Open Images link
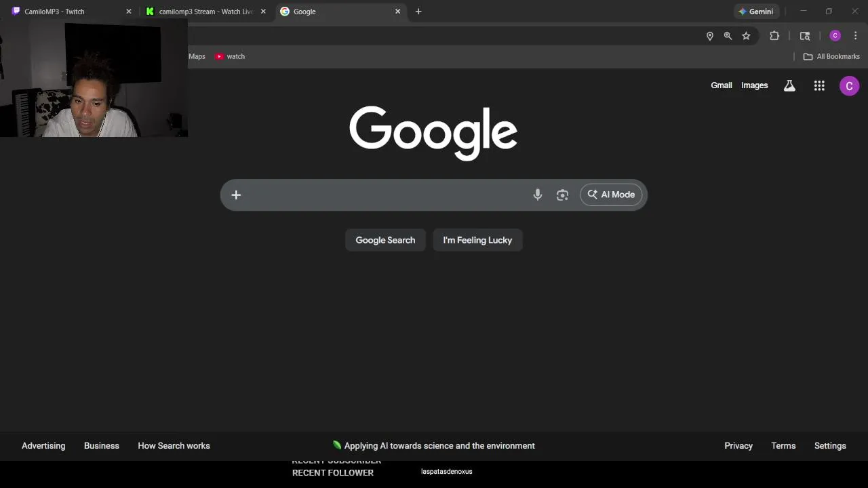This screenshot has width=868, height=488. pos(755,85)
